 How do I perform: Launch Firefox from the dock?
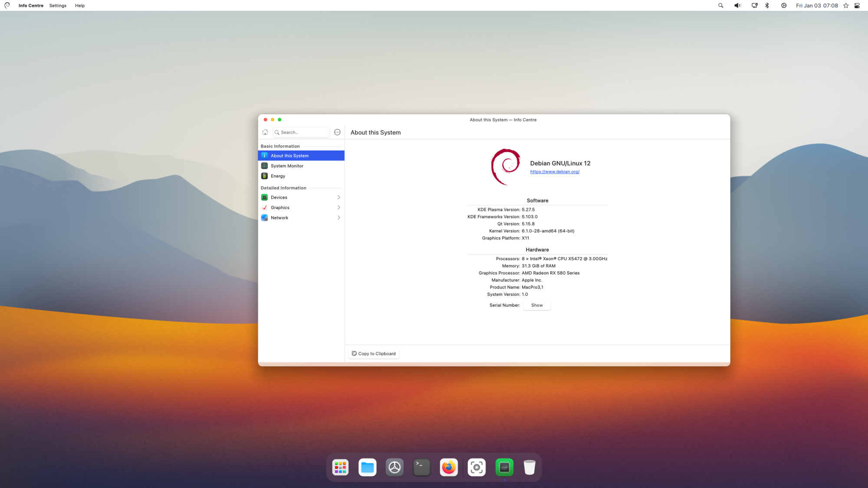449,467
